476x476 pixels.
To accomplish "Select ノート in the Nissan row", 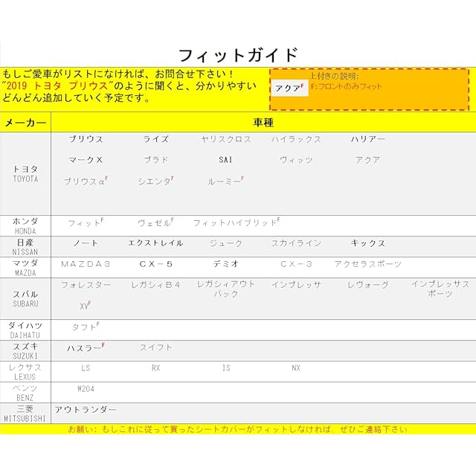I will tap(86, 243).
